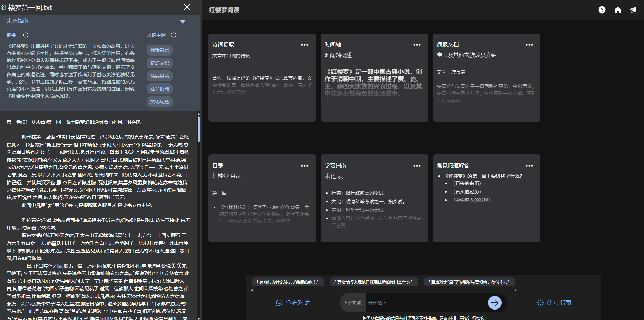Click 红楼梦 目录 heading in 目录 card
The width and height of the screenshot is (644, 320).
[x=227, y=176]
